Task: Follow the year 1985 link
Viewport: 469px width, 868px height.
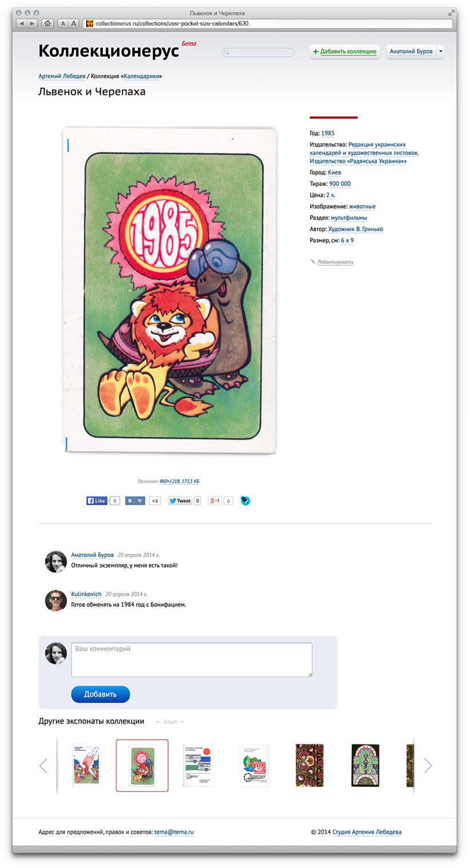Action: (x=328, y=133)
